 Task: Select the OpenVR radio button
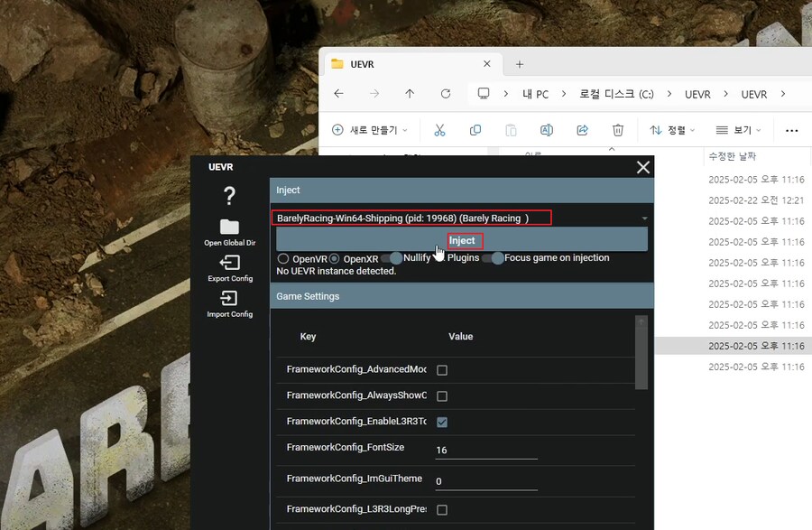point(283,259)
